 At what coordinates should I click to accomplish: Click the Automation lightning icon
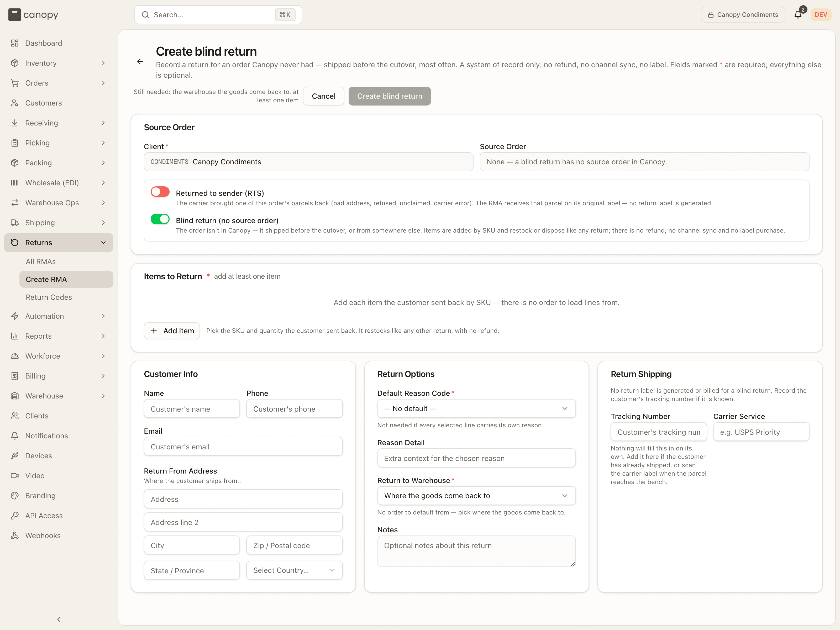click(15, 316)
